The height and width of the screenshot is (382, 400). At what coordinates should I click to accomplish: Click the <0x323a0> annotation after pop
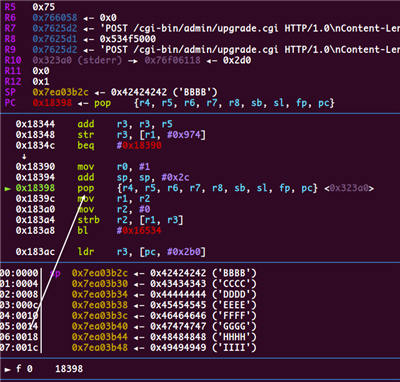[349, 188]
